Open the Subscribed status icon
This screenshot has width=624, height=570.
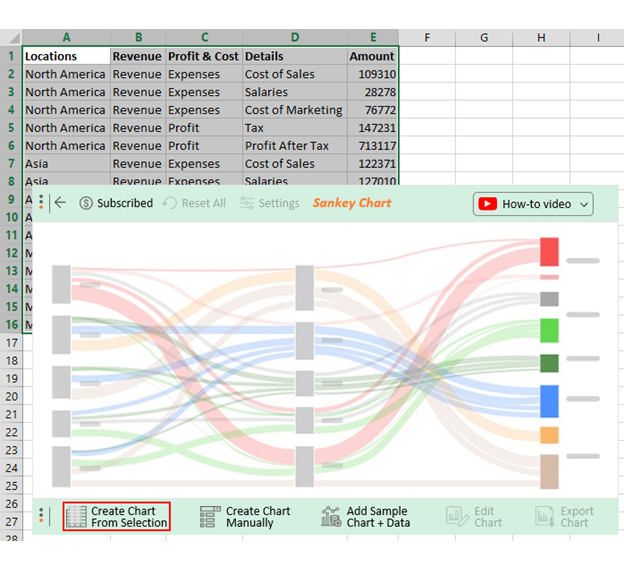(x=86, y=203)
